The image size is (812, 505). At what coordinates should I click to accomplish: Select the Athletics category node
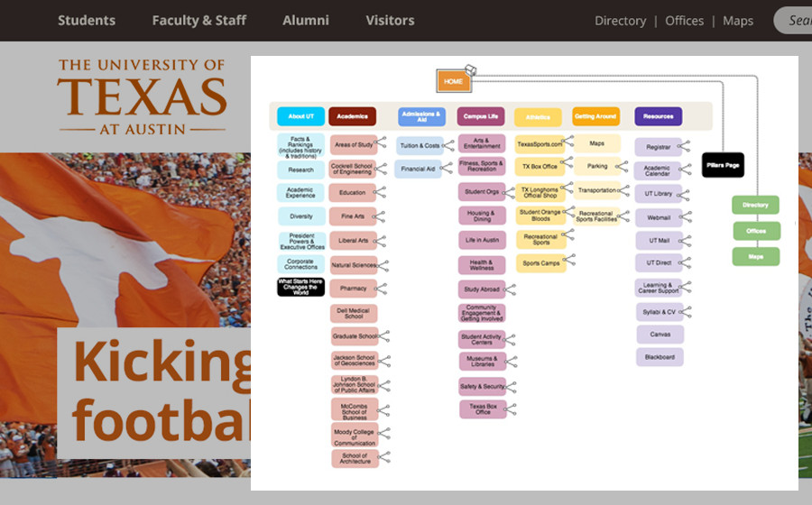coord(538,117)
